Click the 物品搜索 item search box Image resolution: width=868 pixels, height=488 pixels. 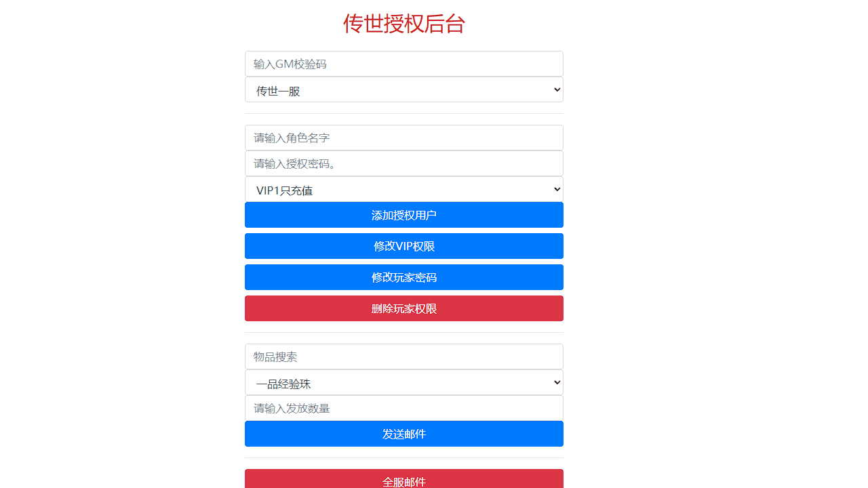point(404,357)
